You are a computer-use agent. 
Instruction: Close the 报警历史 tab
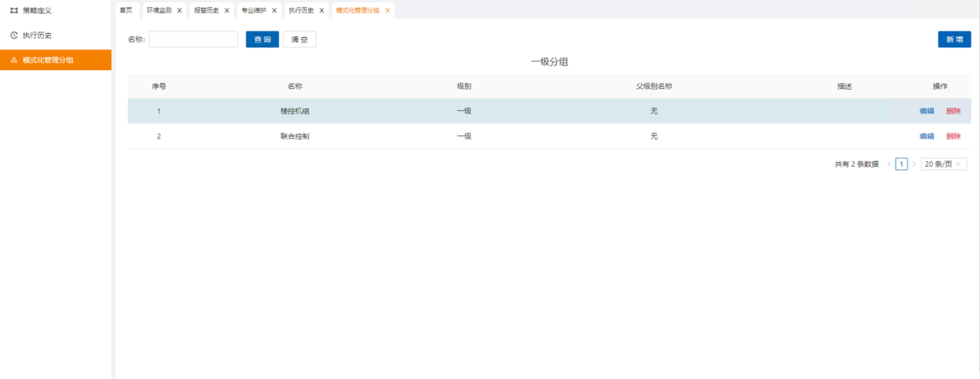[227, 11]
